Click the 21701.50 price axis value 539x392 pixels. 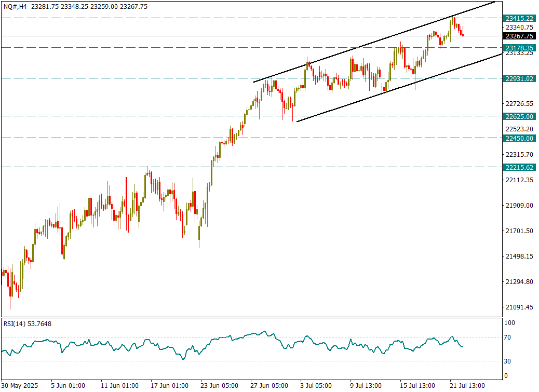[x=519, y=231]
